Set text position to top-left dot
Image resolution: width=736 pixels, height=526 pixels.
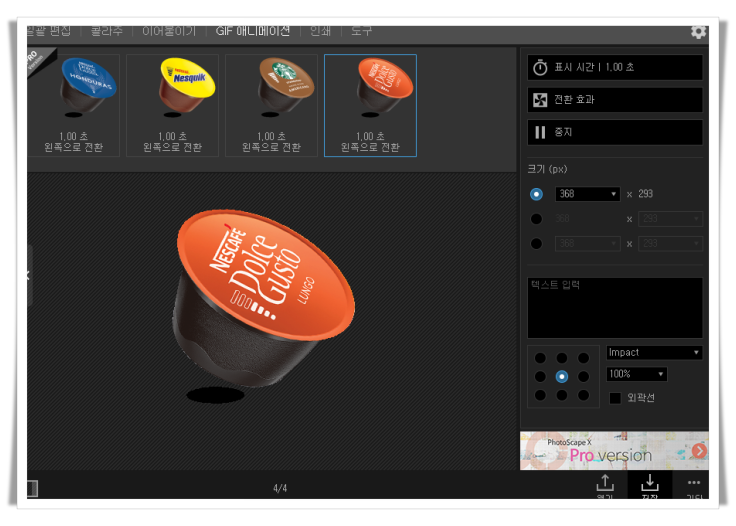540,358
